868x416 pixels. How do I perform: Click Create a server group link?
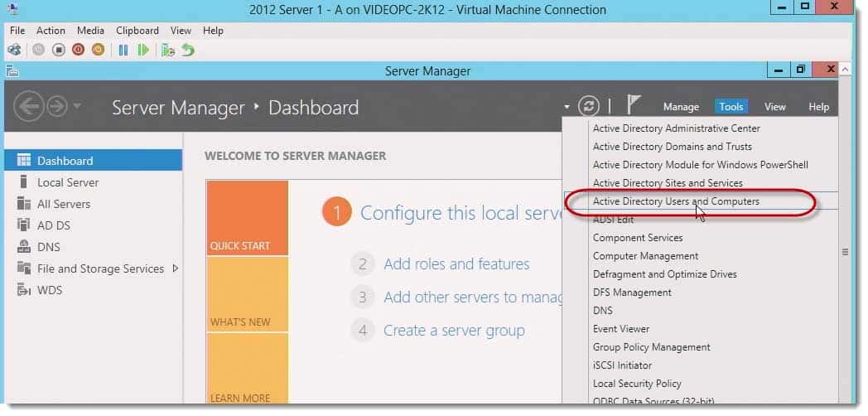pyautogui.click(x=454, y=331)
